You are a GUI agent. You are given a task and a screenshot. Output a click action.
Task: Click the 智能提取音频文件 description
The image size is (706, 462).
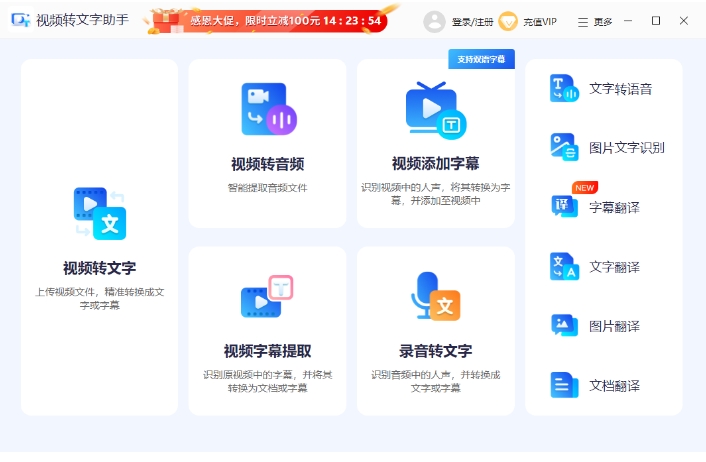(x=267, y=188)
